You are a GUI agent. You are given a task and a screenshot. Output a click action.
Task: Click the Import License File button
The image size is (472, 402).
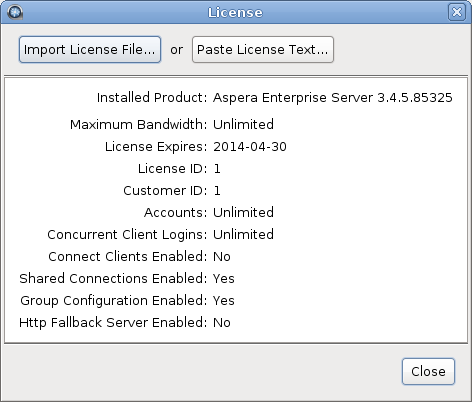(90, 50)
